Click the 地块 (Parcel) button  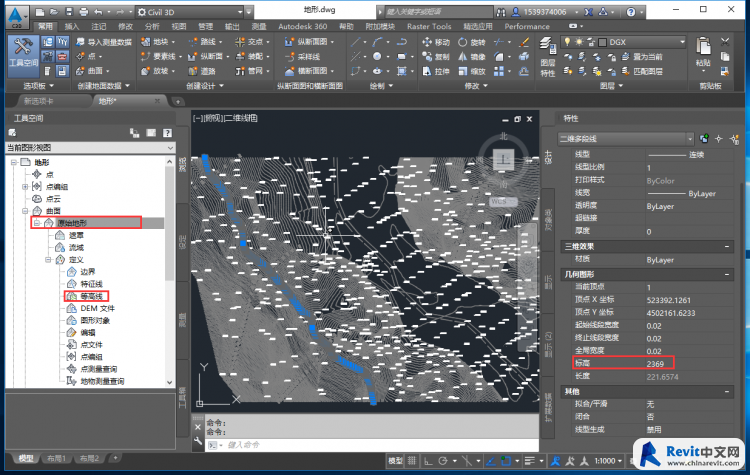coord(158,42)
